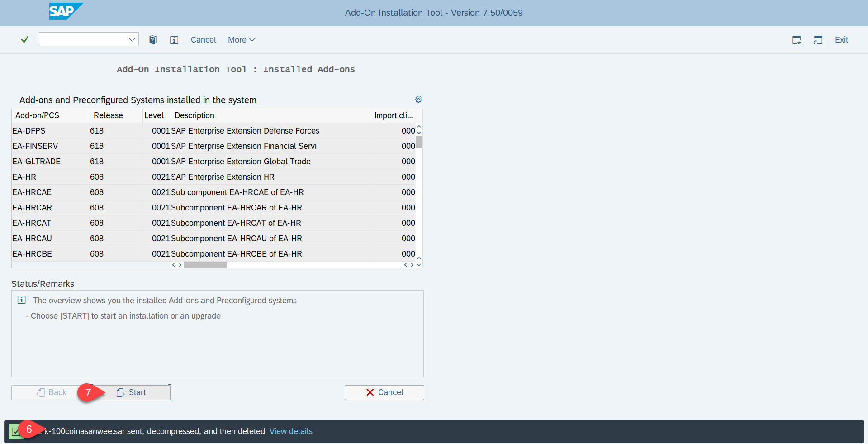Click the Start button

131,392
